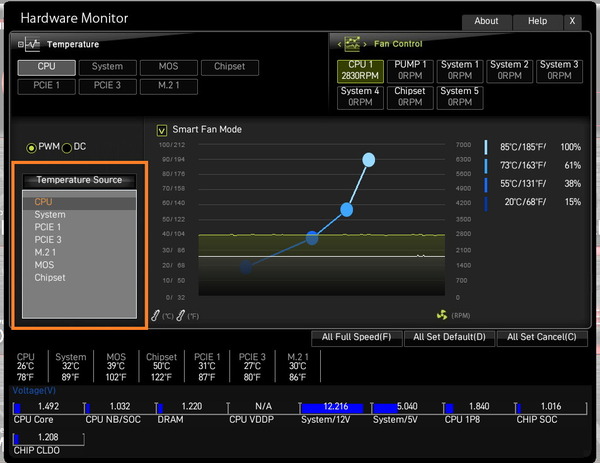Click the Fahrenheit thermometer icon
Viewport: 600px width, 463px height.
coord(180,314)
